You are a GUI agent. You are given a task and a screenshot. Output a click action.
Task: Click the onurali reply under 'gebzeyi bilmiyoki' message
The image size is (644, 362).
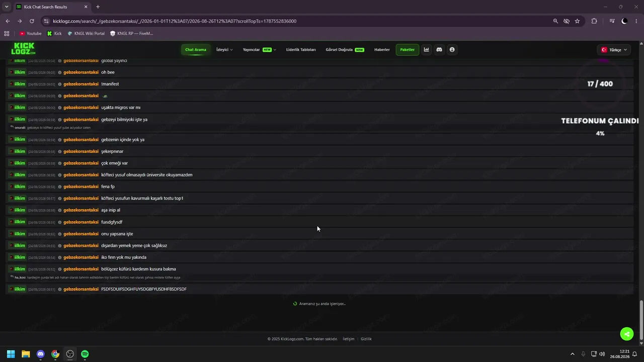click(50, 128)
